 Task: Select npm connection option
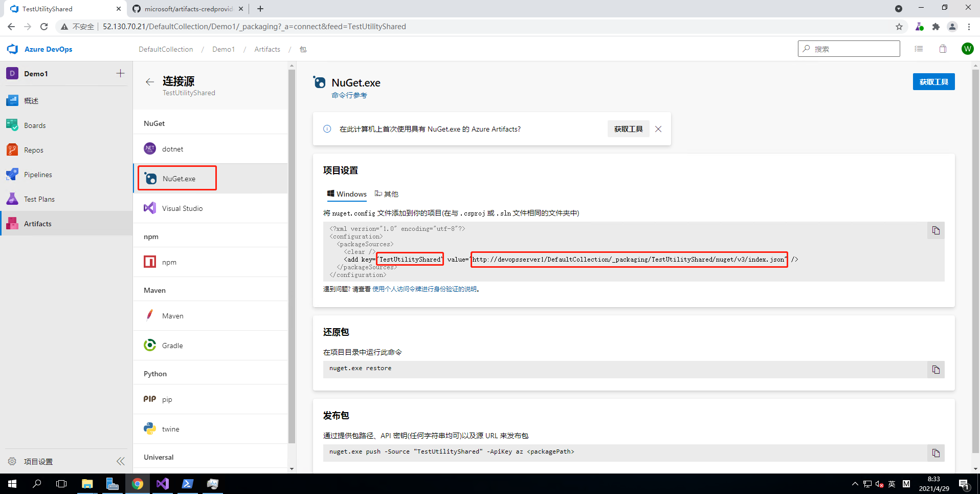210,262
